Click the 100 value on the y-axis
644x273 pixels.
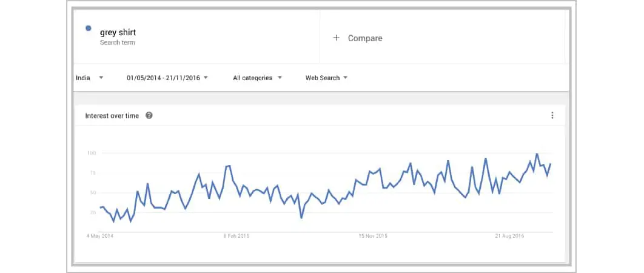coord(92,153)
